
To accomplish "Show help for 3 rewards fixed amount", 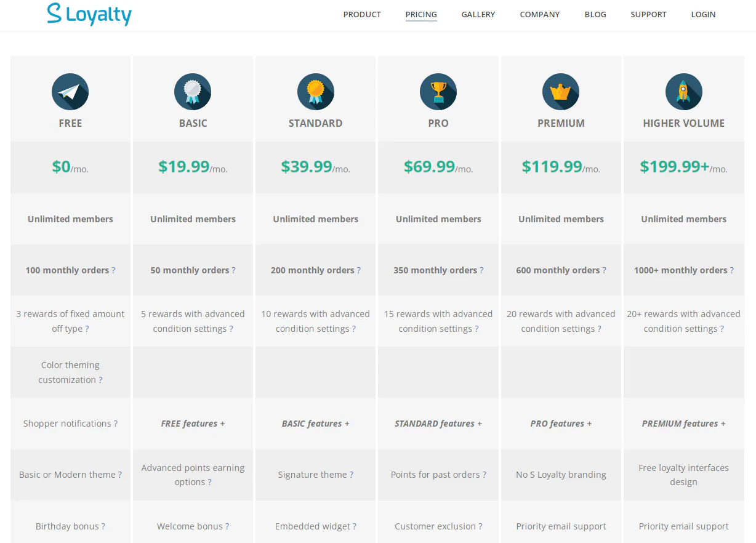I will 87,329.
